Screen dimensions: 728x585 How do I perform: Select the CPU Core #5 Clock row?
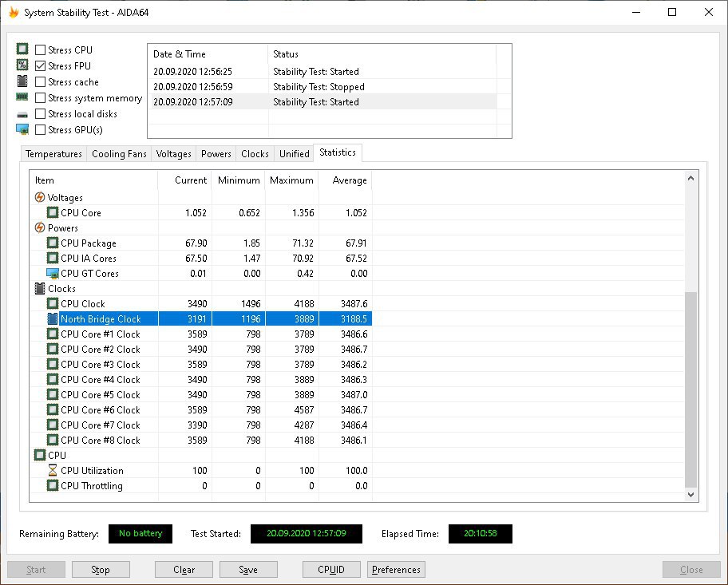coord(201,394)
